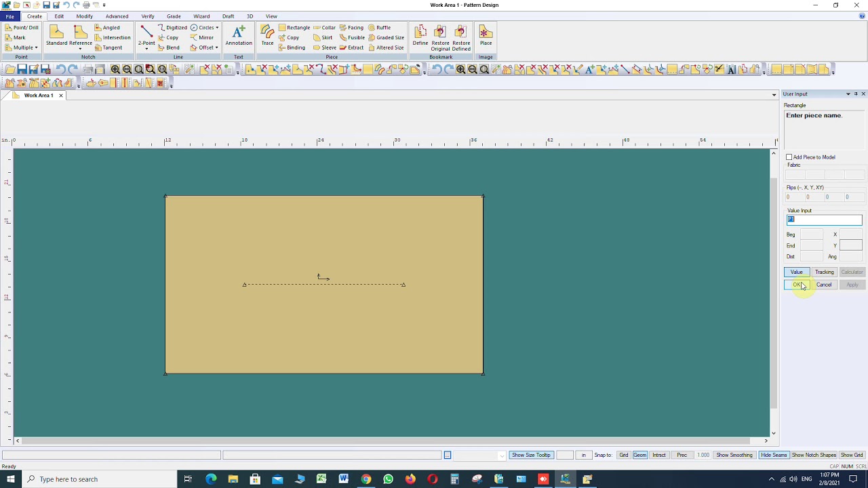The height and width of the screenshot is (488, 868).
Task: Open the work area tab list dropdown
Action: (x=774, y=95)
